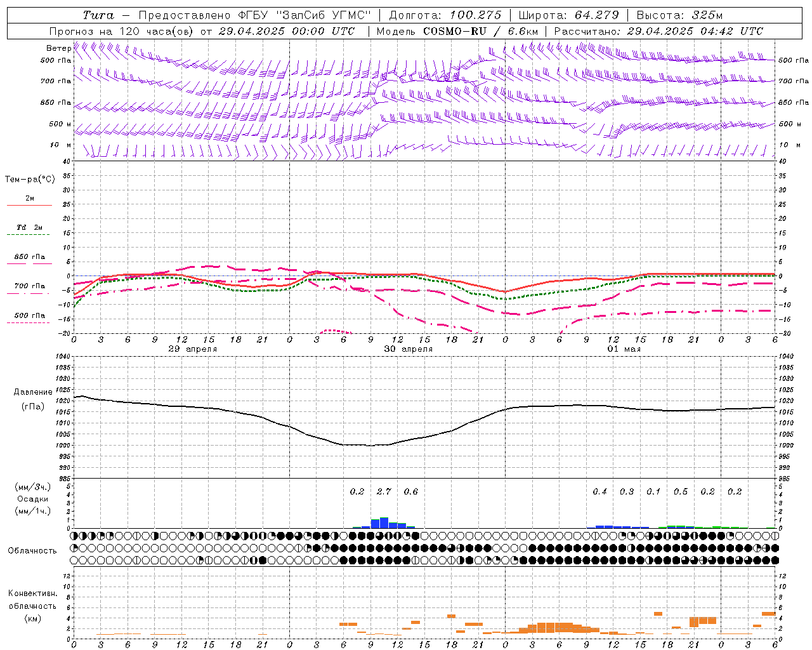Select the "Модель COSMO-RU / 6.6км" text
Screen dimensions: 812x650
tap(457, 31)
